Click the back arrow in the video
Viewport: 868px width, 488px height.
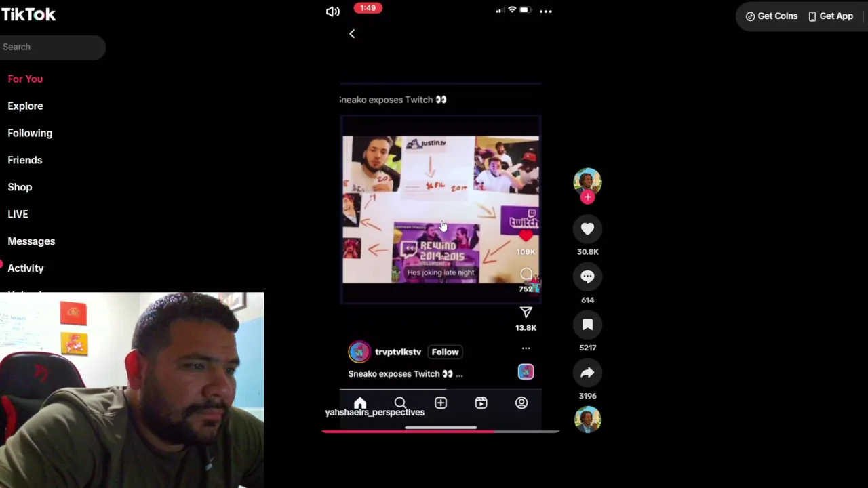[x=352, y=34]
